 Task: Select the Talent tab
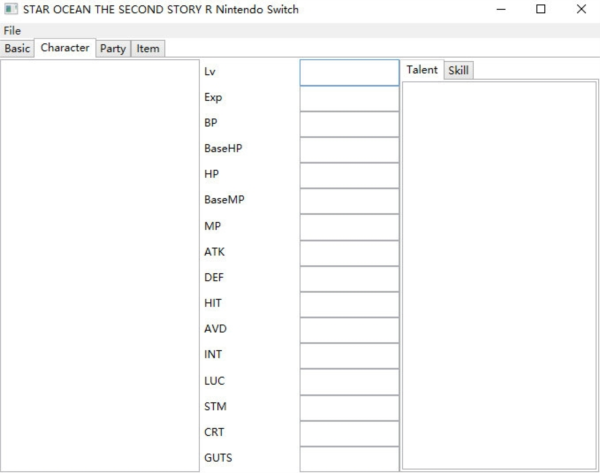point(422,70)
